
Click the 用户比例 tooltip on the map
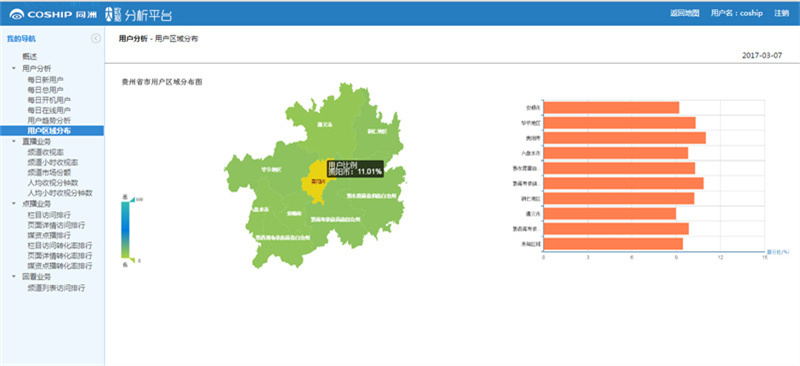click(355, 168)
